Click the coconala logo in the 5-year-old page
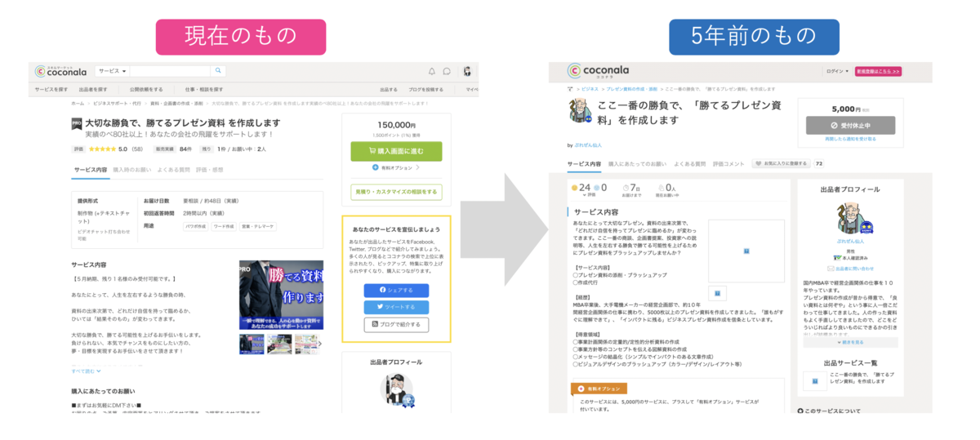 coord(600,71)
